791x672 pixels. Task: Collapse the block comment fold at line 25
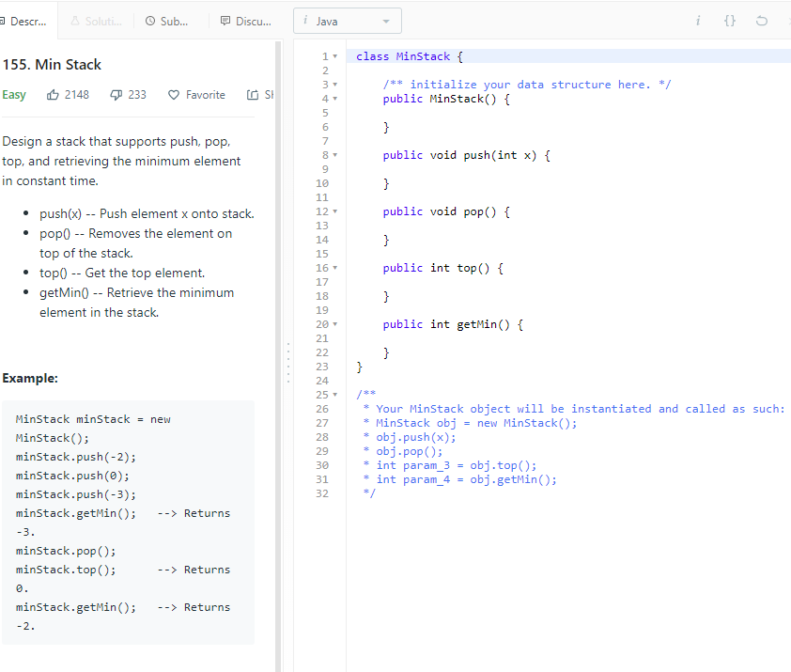coord(335,395)
